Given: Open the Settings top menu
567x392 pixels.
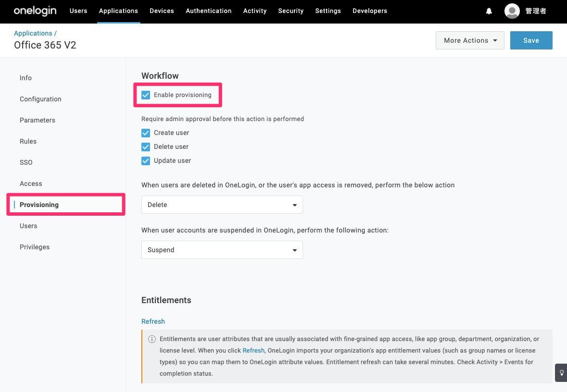Looking at the screenshot, I should click(x=328, y=11).
